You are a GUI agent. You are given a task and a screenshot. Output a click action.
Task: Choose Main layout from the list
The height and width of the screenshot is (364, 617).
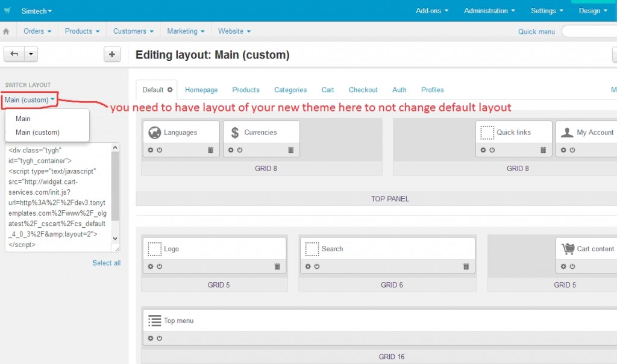(23, 119)
